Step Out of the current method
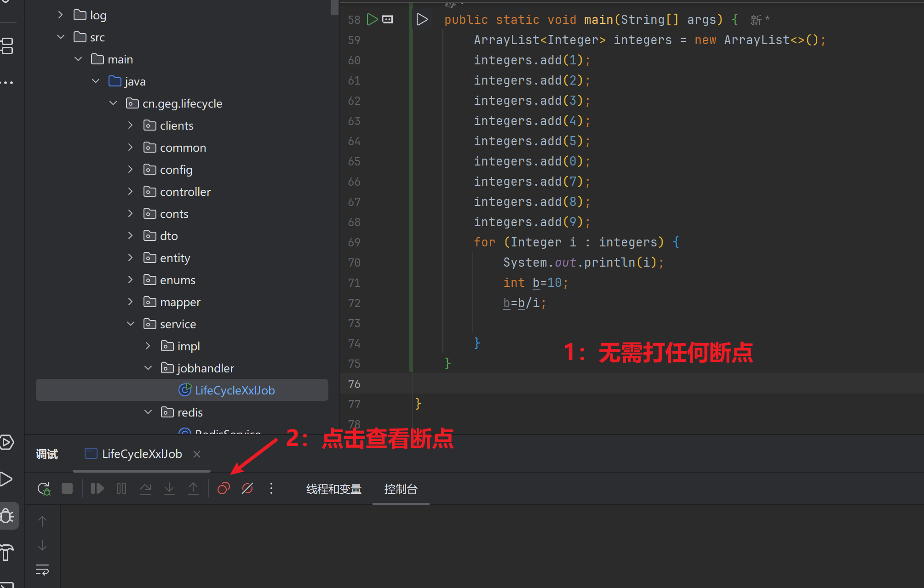This screenshot has height=588, width=924. click(x=193, y=488)
